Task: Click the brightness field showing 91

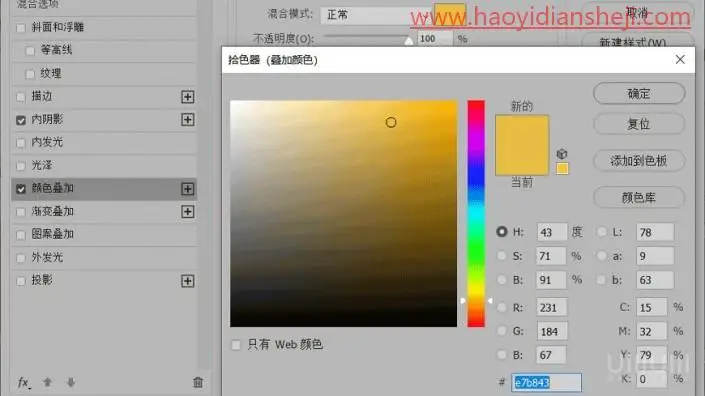Action: pos(551,280)
